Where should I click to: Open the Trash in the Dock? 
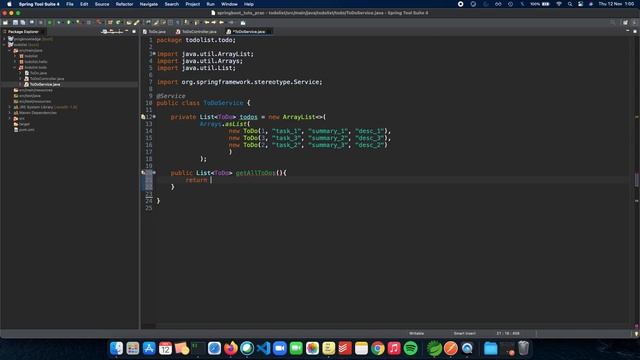coord(523,348)
